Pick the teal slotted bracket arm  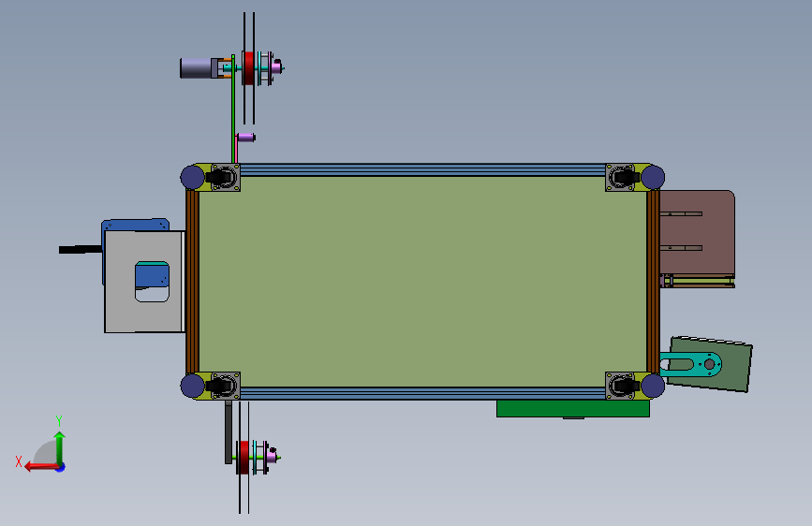[691, 364]
